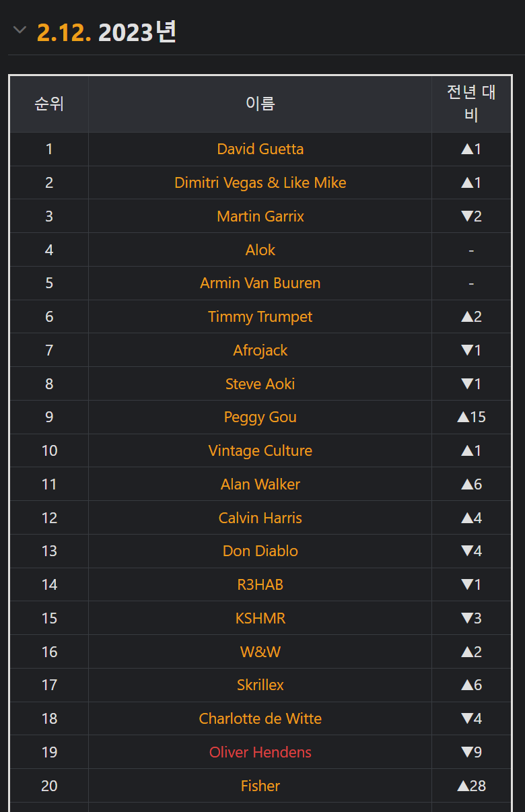
Task: Click the red Oliver Hendens link
Action: click(260, 752)
